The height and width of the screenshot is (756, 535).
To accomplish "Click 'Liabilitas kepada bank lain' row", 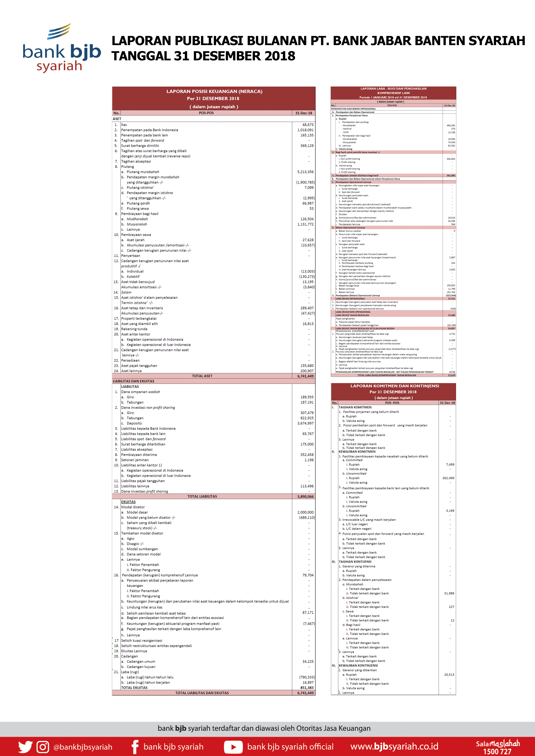I will [x=214, y=434].
